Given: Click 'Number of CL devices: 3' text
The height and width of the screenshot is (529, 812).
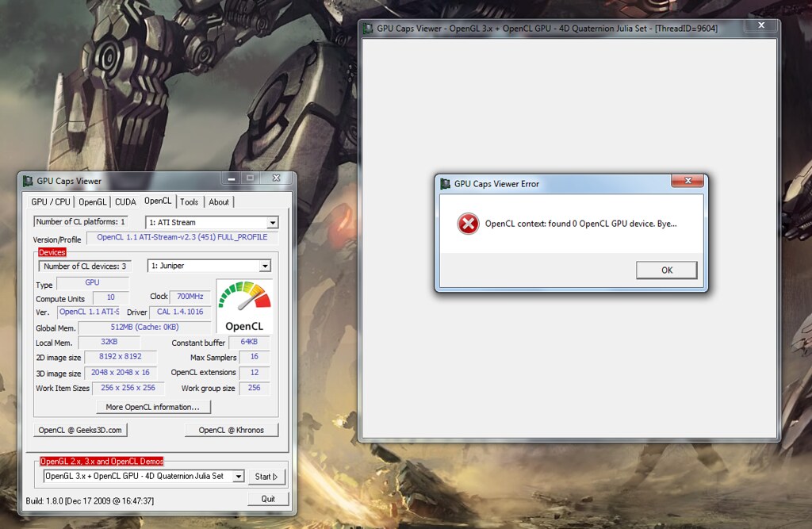Looking at the screenshot, I should (x=85, y=266).
